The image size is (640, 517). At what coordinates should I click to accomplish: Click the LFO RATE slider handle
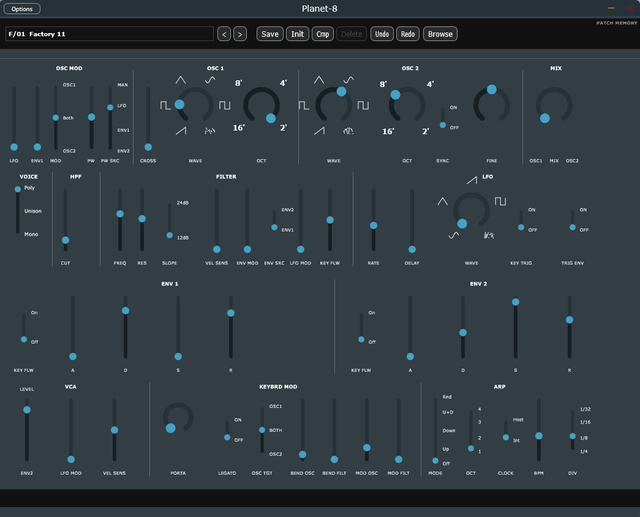click(x=373, y=226)
